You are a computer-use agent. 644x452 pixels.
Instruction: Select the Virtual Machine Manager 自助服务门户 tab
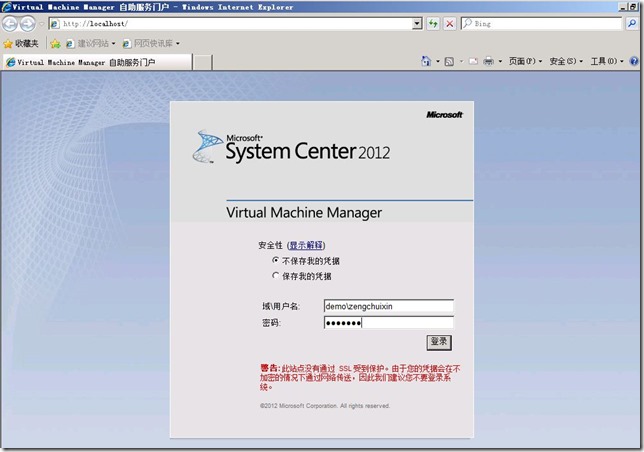click(x=97, y=62)
